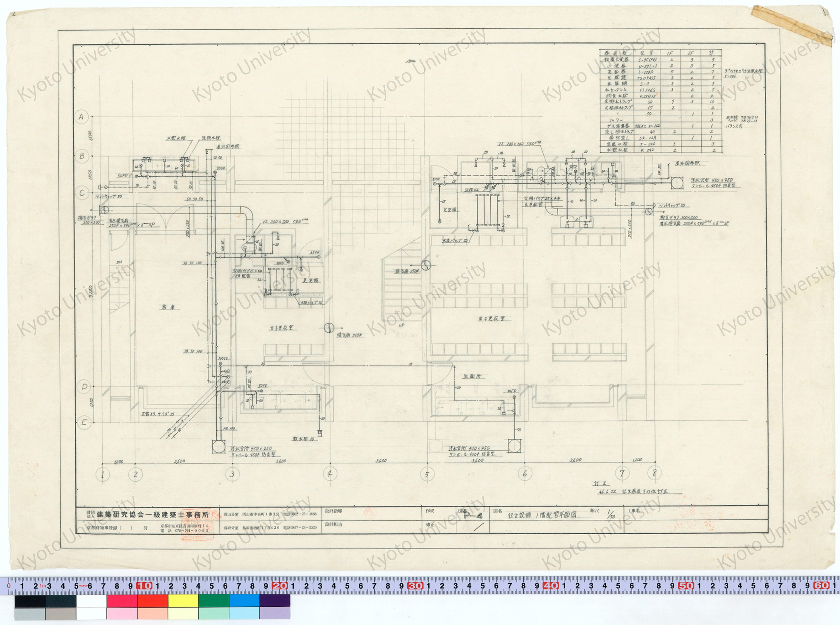Click the square sewage manhole at bottom left
Viewport: 840px width, 625px height.
[219, 446]
